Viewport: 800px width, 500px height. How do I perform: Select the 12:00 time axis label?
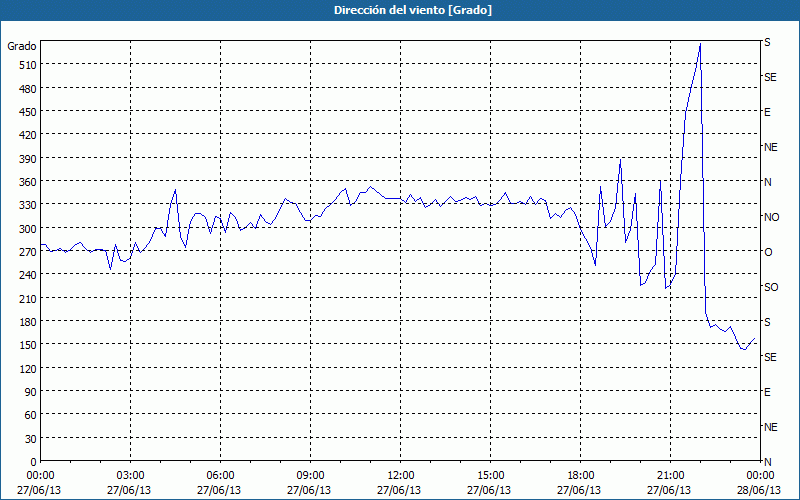tap(401, 476)
